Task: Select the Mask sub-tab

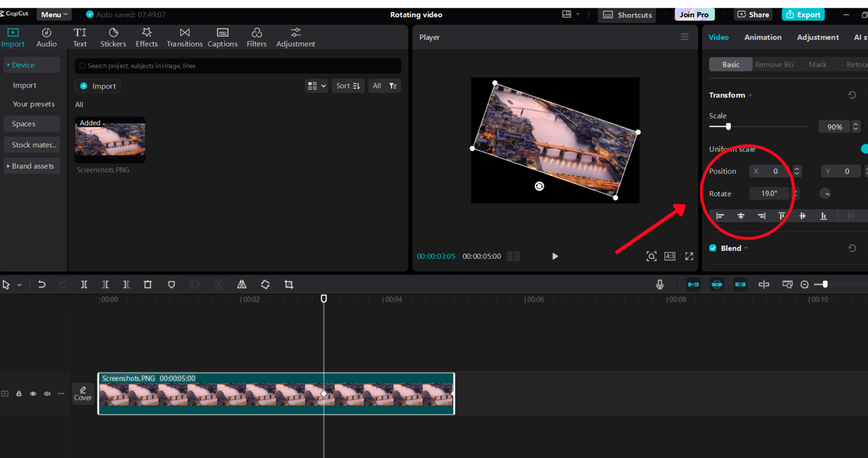Action: coord(818,64)
